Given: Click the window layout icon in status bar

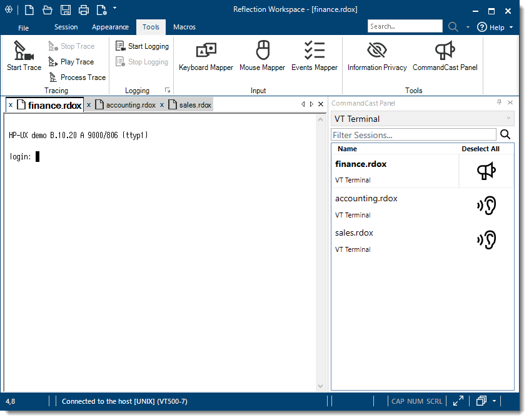Looking at the screenshot, I should 481,401.
